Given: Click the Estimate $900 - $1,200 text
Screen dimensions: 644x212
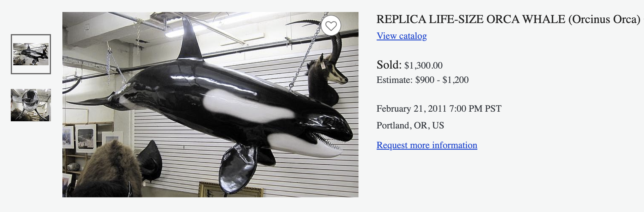Looking at the screenshot, I should pyautogui.click(x=422, y=80).
